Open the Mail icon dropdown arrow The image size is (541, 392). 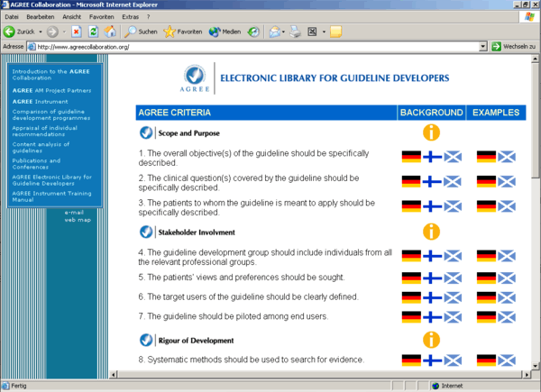click(x=284, y=32)
